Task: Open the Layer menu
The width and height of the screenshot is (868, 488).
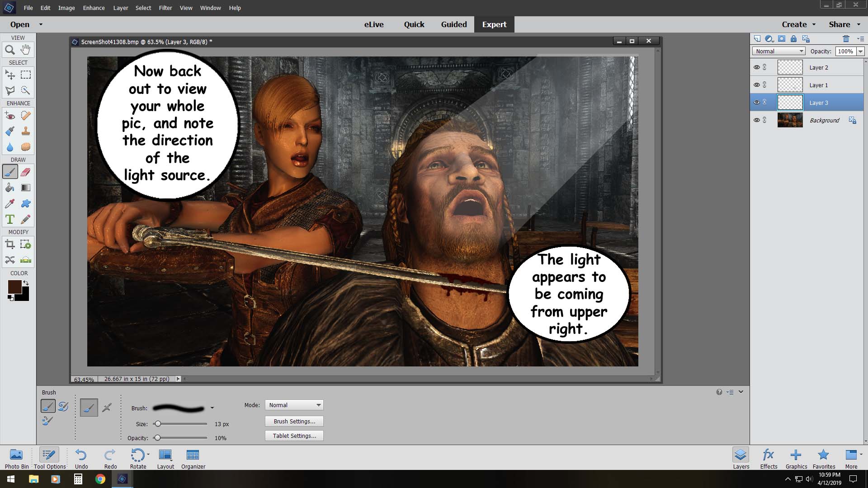Action: tap(120, 8)
